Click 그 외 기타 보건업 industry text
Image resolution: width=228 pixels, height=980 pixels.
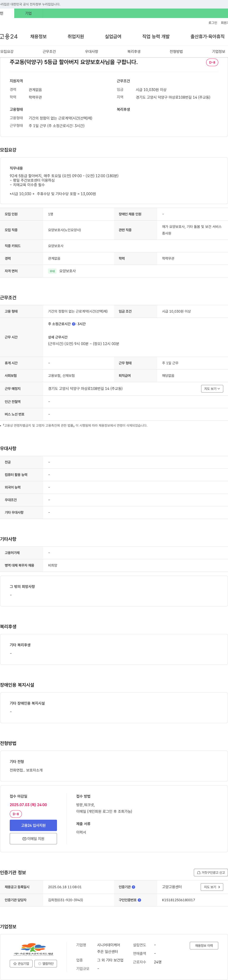[110, 960]
